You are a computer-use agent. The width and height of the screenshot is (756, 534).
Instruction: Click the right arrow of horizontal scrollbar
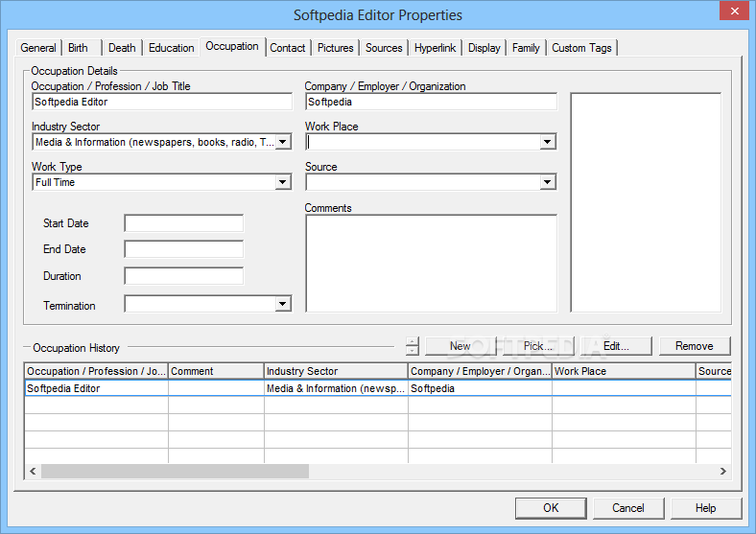click(723, 471)
